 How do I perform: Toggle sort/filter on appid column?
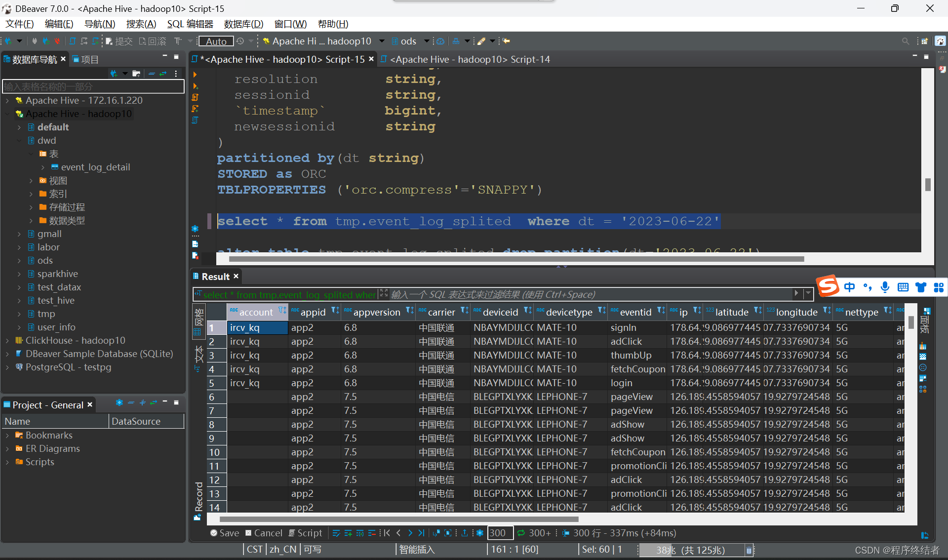click(x=335, y=311)
